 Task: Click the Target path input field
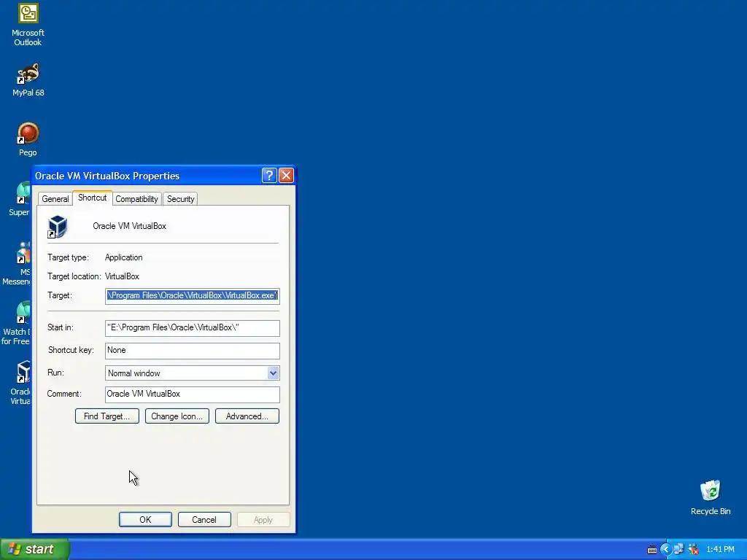193,296
